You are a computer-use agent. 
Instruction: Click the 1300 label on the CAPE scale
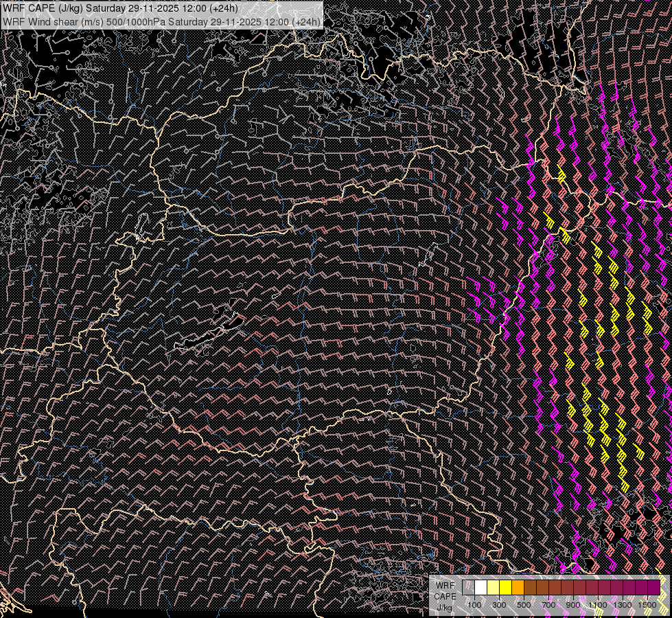click(623, 605)
